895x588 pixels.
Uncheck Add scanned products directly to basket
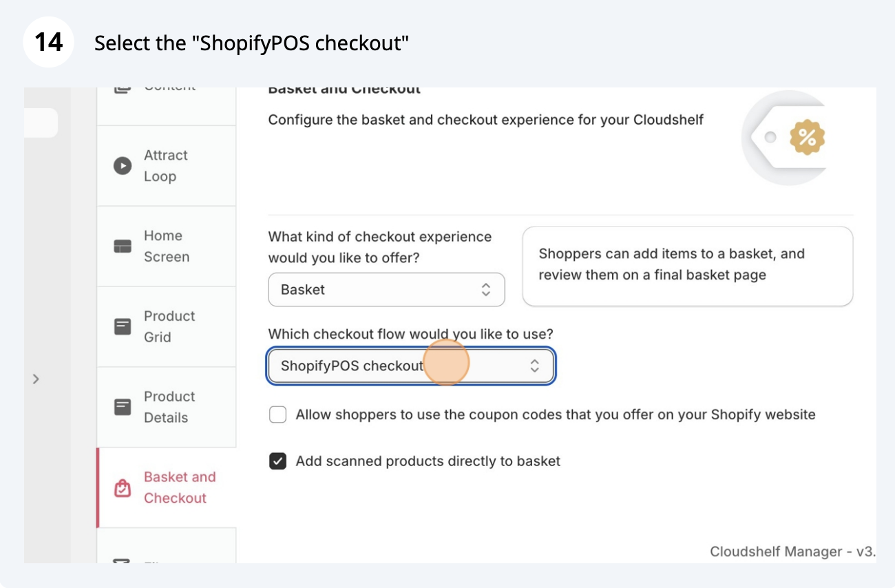point(277,461)
